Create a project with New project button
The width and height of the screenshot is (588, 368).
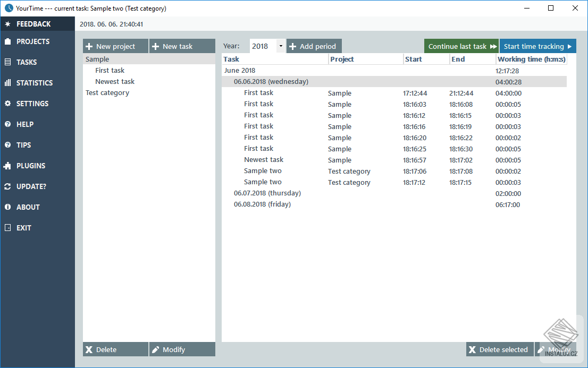(x=115, y=46)
